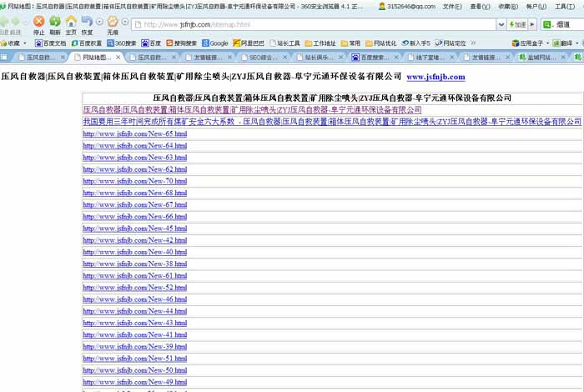Image resolution: width=584 pixels, height=392 pixels.
Task: Click the Refresh (刷新) icon
Action: 55,22
